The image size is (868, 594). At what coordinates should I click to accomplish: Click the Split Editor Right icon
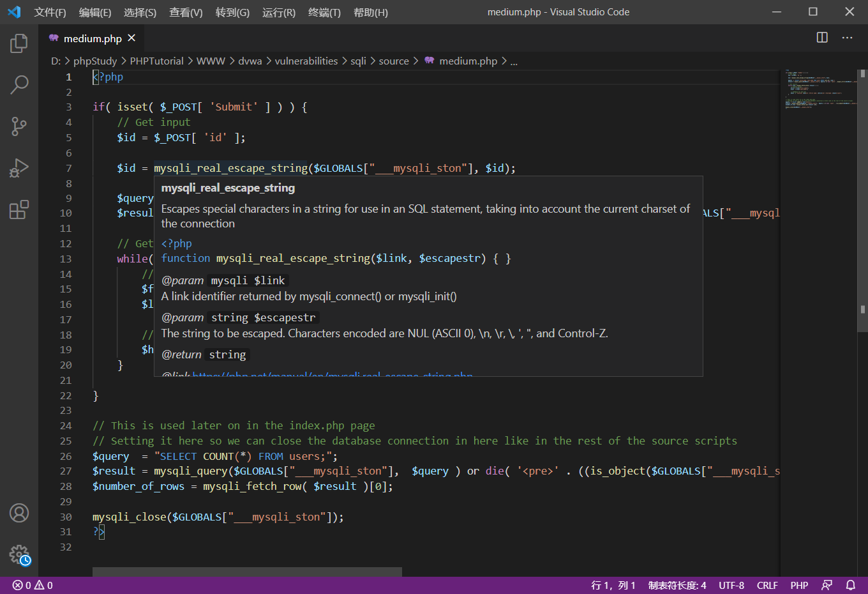click(822, 38)
